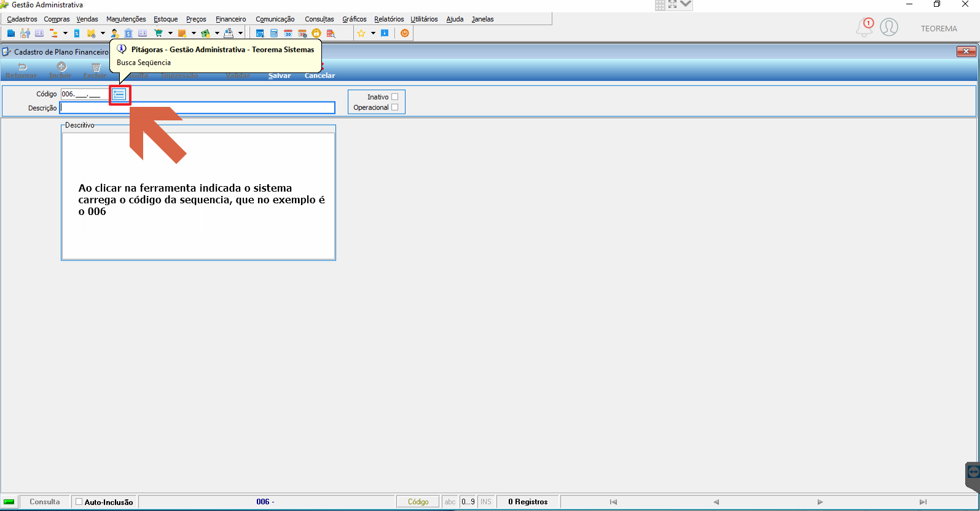Click the green money toolbar icon
The image size is (980, 511).
click(x=205, y=33)
